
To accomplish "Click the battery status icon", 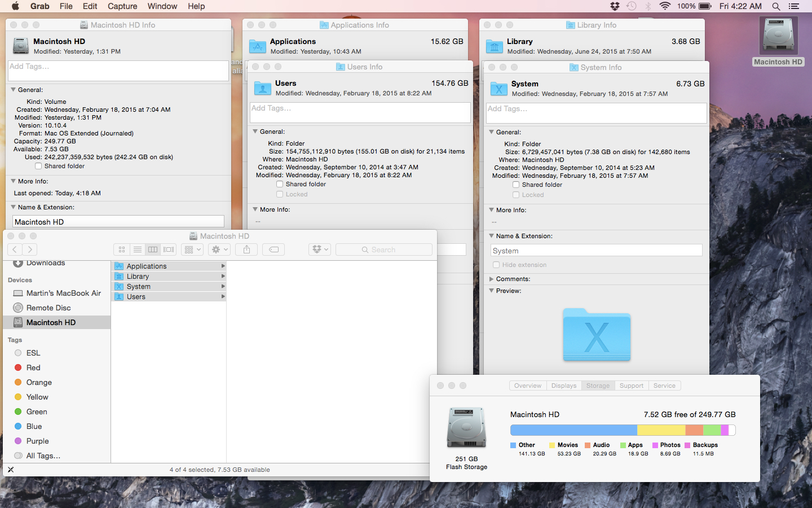I will point(705,6).
